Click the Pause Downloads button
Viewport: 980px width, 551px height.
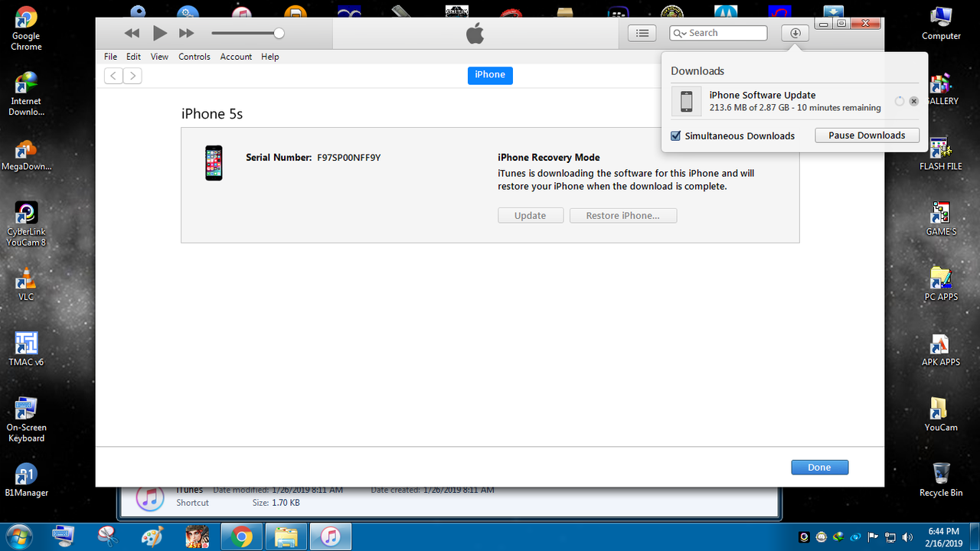click(x=867, y=135)
